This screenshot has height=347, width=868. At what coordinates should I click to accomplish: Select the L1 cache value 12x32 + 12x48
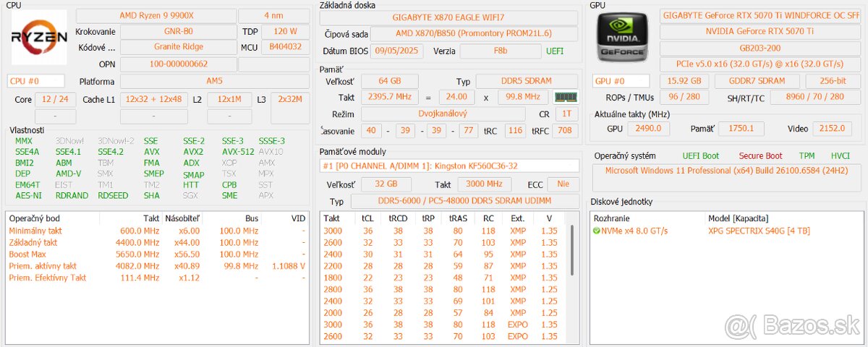click(153, 99)
